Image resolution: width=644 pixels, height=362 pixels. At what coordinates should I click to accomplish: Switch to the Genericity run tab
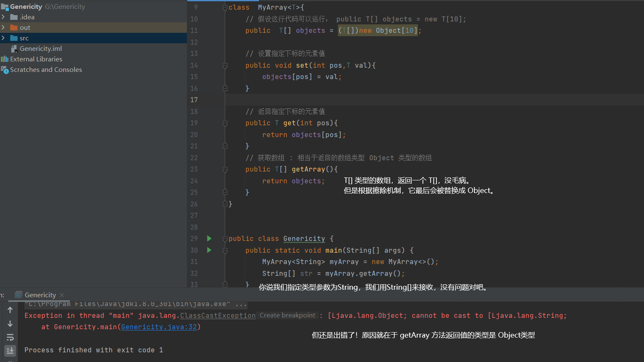click(x=40, y=295)
